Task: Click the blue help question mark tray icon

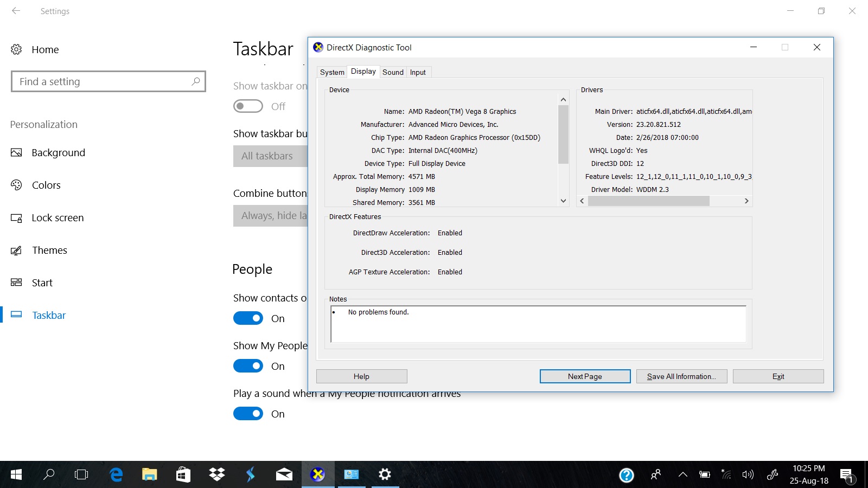Action: pyautogui.click(x=627, y=475)
